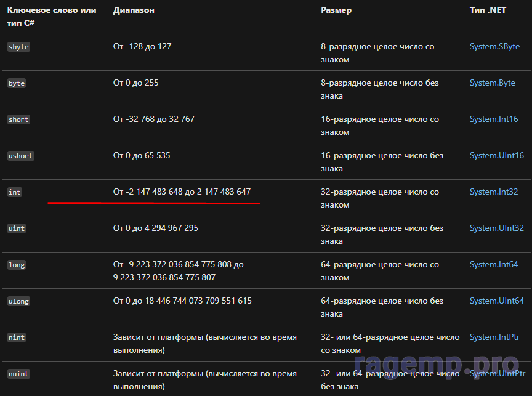Click the long keyword code tag
Viewport: 532px width, 396px height.
pos(17,265)
